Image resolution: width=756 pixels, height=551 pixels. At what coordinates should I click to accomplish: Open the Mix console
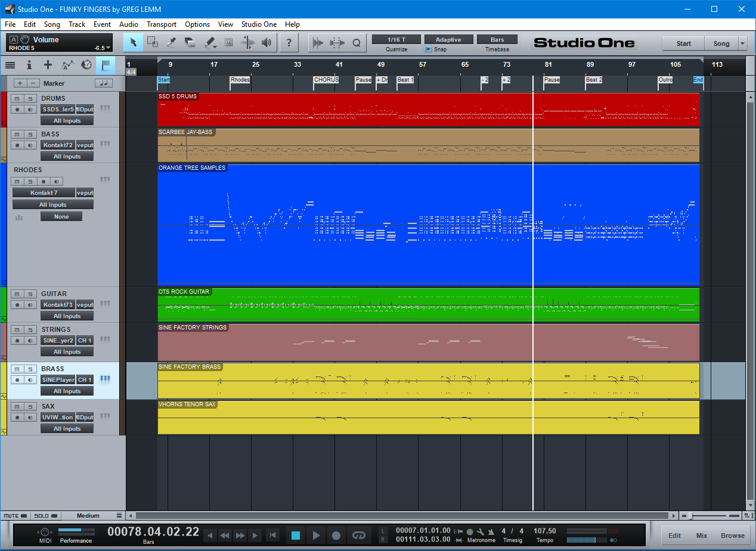[702, 536]
